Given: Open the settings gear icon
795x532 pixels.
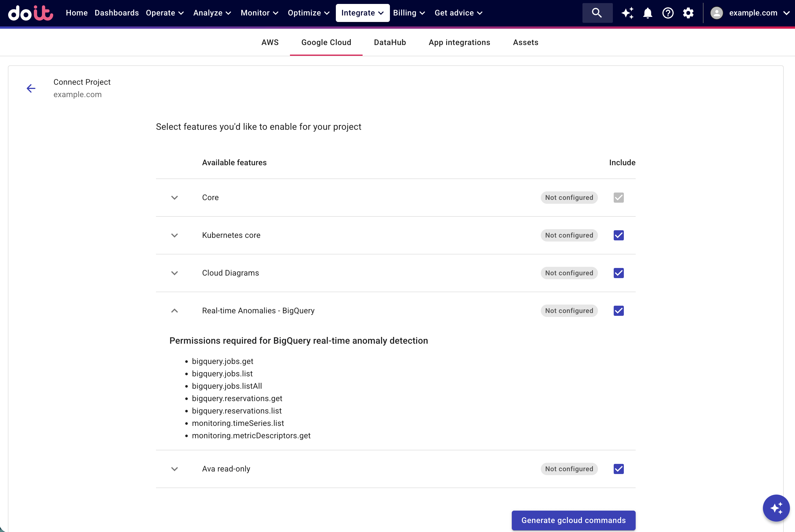Looking at the screenshot, I should coord(688,13).
